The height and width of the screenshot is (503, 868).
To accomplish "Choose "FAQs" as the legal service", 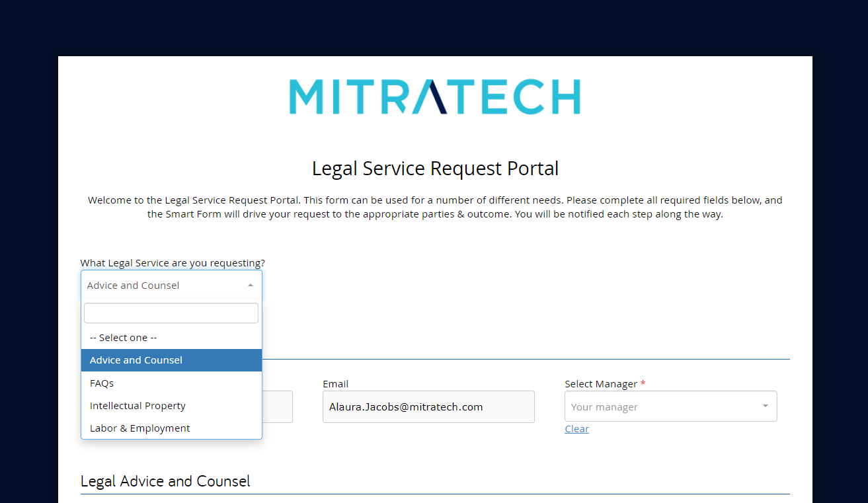I will (102, 383).
